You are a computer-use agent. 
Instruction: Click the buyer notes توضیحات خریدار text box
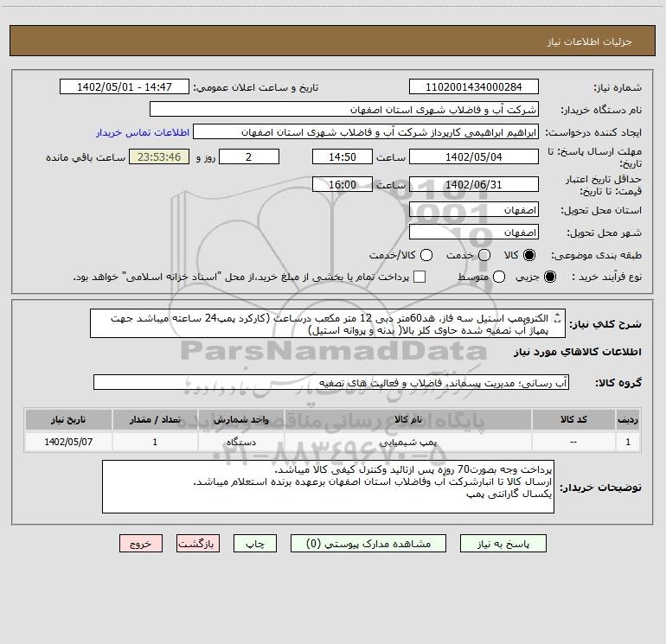(328, 487)
